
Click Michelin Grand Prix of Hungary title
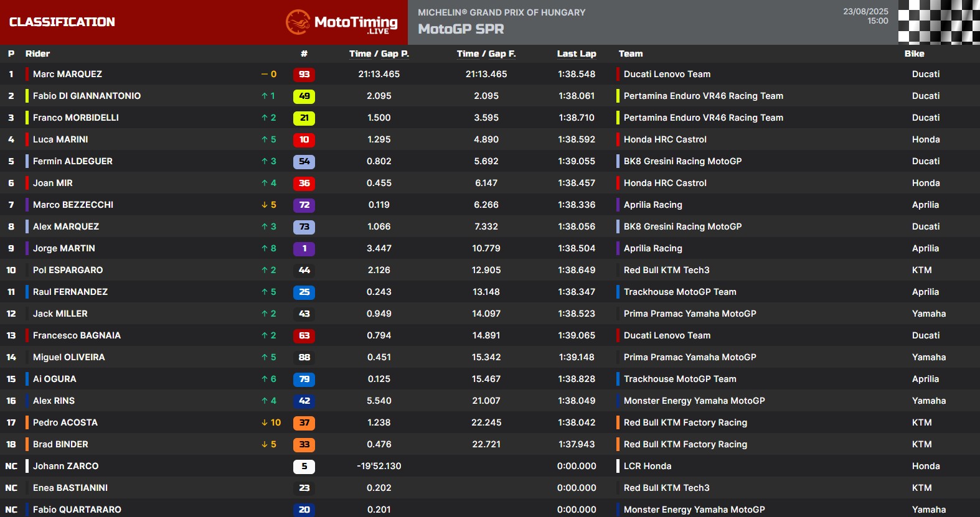(501, 12)
